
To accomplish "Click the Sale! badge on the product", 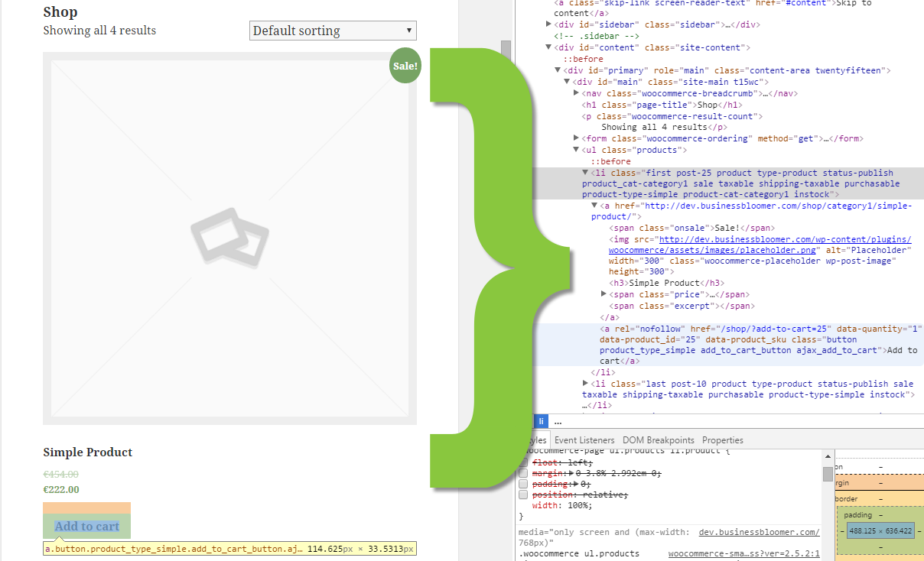I will (405, 66).
